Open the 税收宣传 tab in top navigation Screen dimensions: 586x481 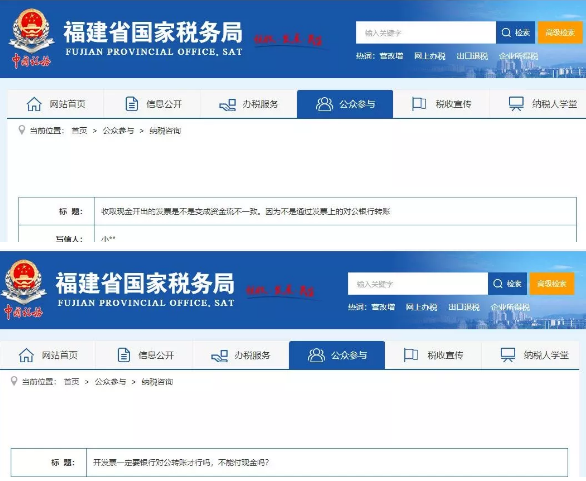441,104
